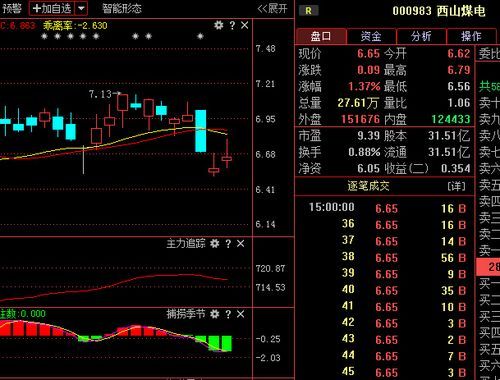Click the 逐笔成交 section header

click(x=368, y=186)
